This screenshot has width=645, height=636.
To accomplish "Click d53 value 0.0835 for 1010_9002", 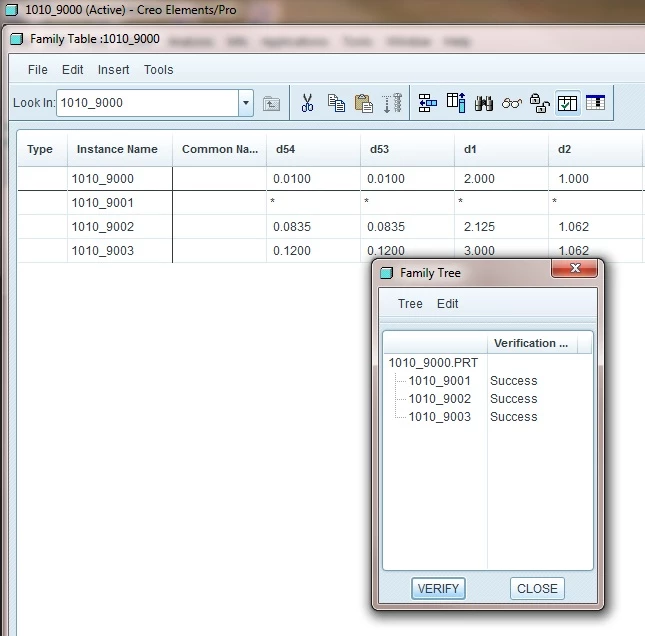I will (x=408, y=227).
